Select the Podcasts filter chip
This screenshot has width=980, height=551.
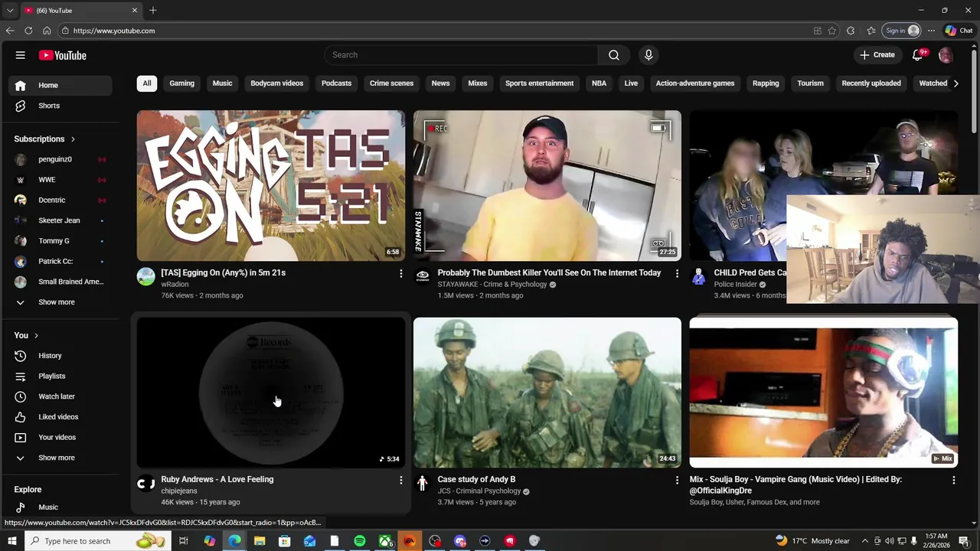coord(337,83)
